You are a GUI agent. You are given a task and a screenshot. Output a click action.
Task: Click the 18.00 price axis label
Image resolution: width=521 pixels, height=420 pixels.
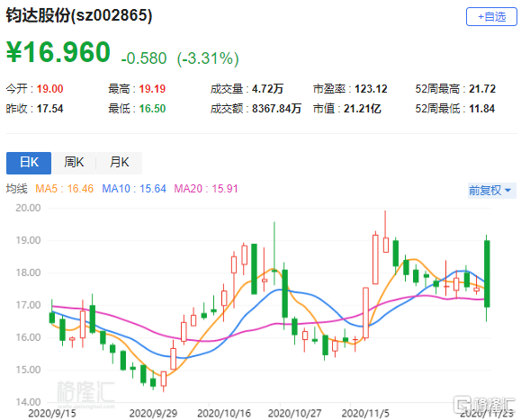28,273
